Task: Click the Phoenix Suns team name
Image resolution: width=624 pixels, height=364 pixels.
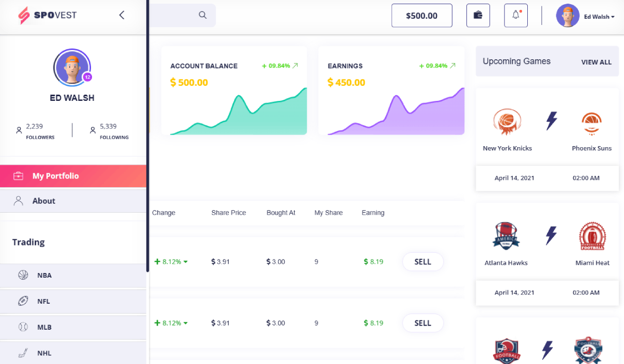Action: (592, 148)
